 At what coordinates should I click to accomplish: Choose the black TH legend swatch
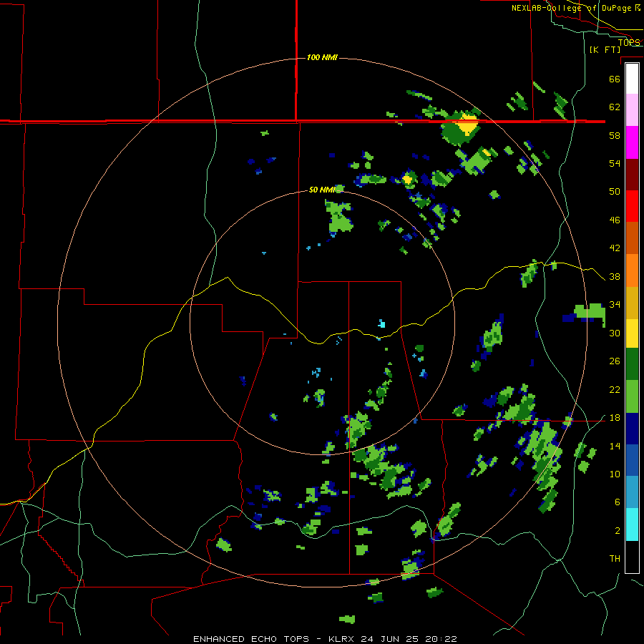[x=632, y=557]
